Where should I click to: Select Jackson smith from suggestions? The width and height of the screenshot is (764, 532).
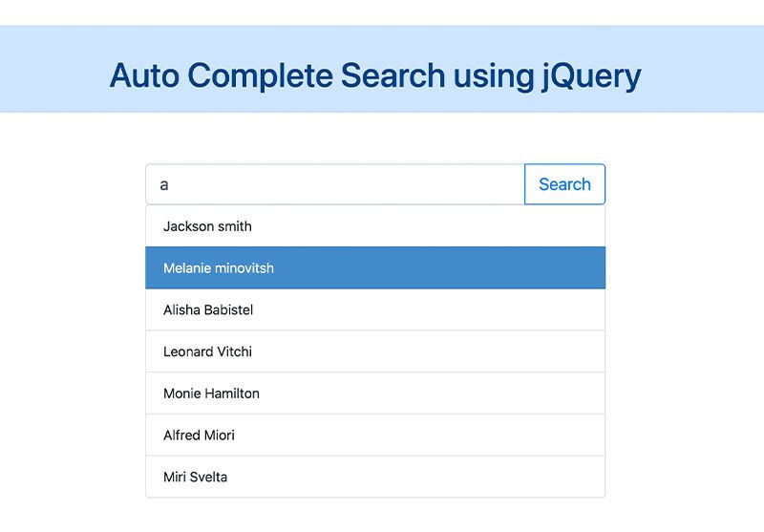pos(375,226)
